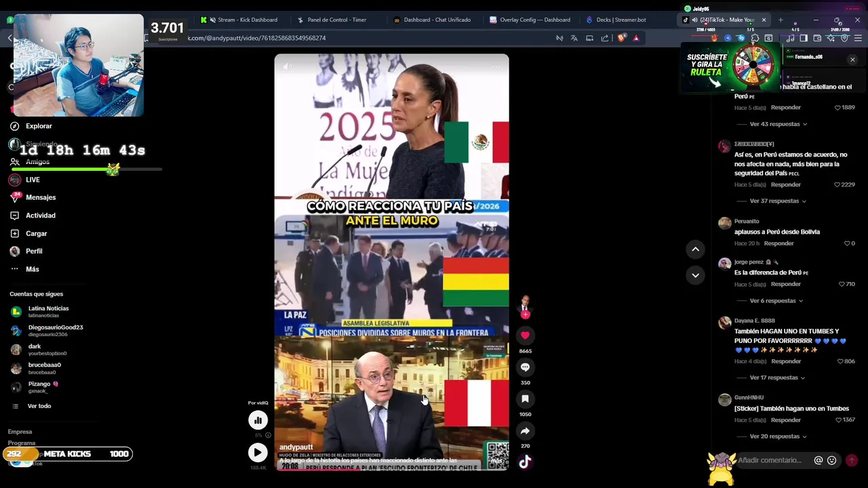Expand Empresa footer section
Viewport: 868px width, 488px height.
[20, 432]
